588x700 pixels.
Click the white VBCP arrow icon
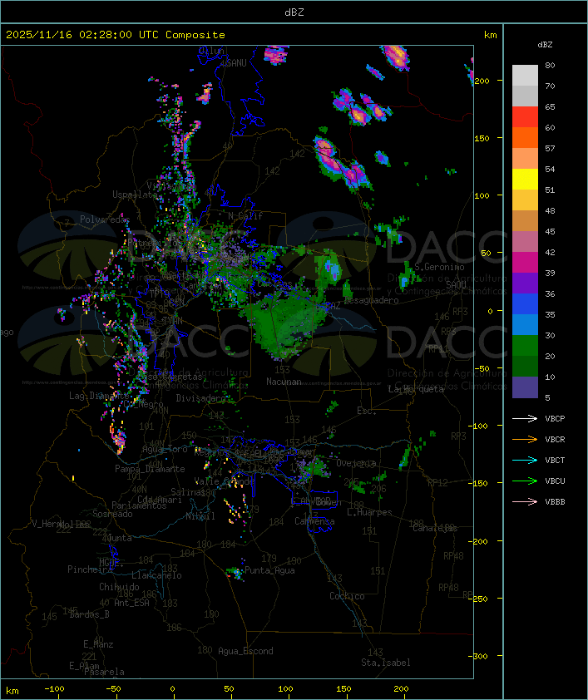(x=525, y=418)
